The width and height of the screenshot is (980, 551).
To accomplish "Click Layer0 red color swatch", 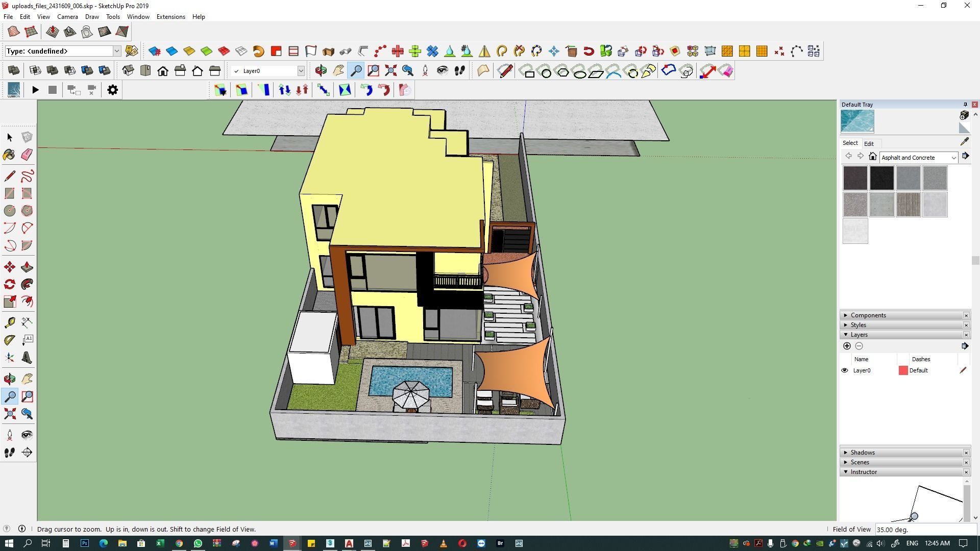I will point(903,370).
